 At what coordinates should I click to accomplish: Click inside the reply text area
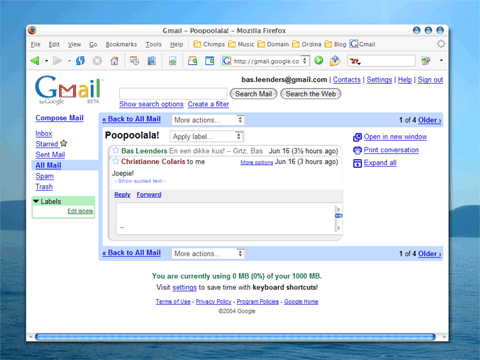click(225, 219)
